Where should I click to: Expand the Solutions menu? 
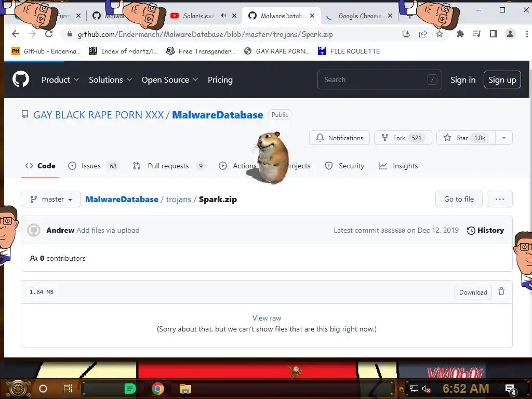click(110, 79)
